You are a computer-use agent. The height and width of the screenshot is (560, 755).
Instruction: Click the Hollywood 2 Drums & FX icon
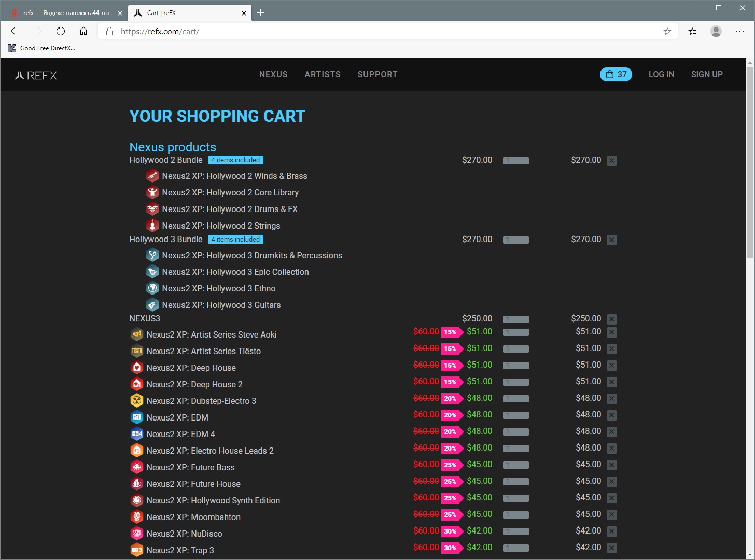tap(152, 209)
